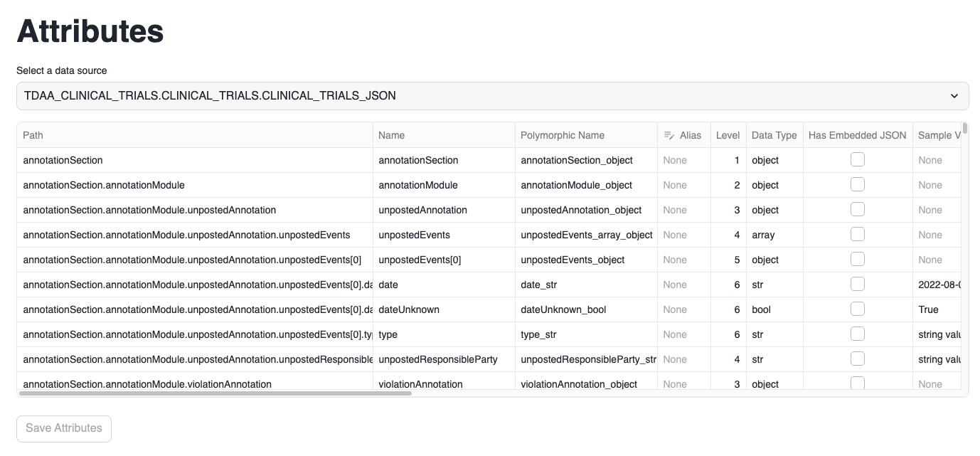Select the violationAnnotation_object polymorphic name cell
The image size is (980, 456).
[x=578, y=384]
